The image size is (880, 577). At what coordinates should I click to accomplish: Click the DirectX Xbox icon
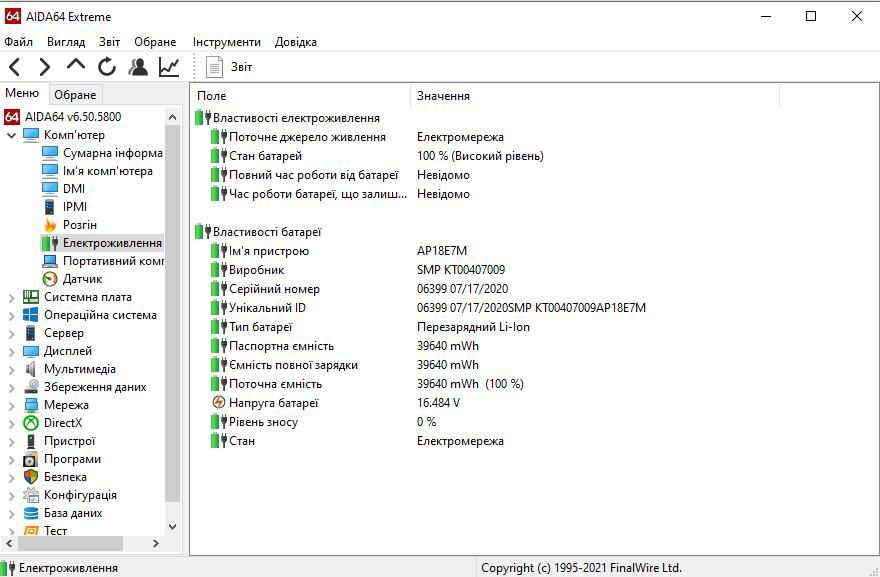pos(30,423)
